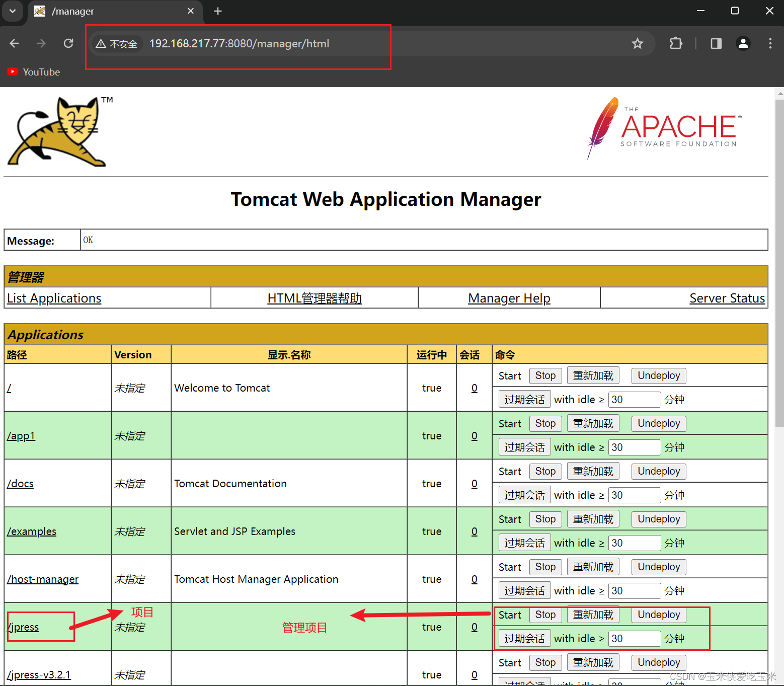This screenshot has height=686, width=784.
Task: Open the tab search dropdown arrow
Action: click(13, 11)
